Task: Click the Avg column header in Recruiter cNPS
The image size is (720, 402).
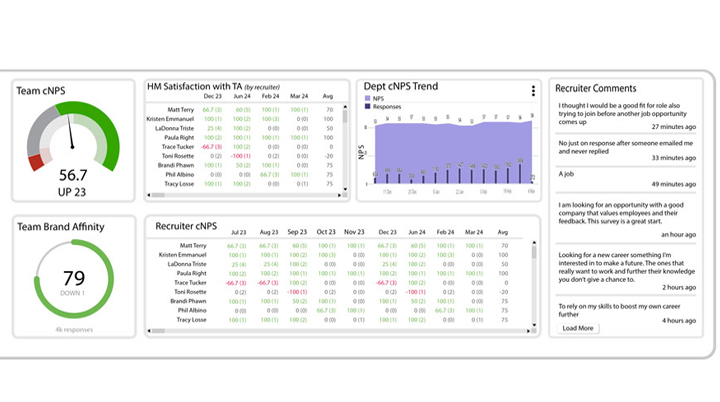Action: pyautogui.click(x=504, y=232)
